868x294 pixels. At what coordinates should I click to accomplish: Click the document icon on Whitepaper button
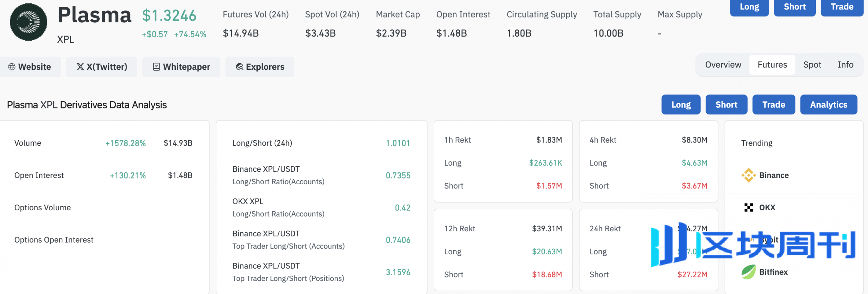[156, 67]
